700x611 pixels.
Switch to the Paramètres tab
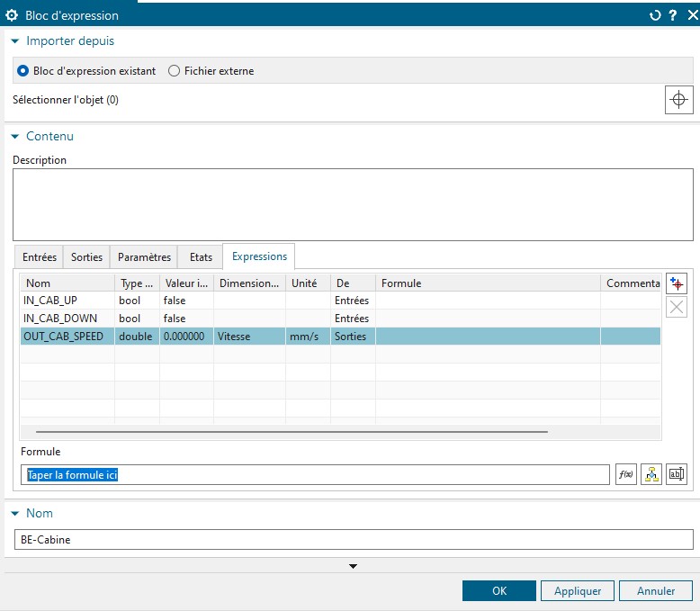click(144, 257)
